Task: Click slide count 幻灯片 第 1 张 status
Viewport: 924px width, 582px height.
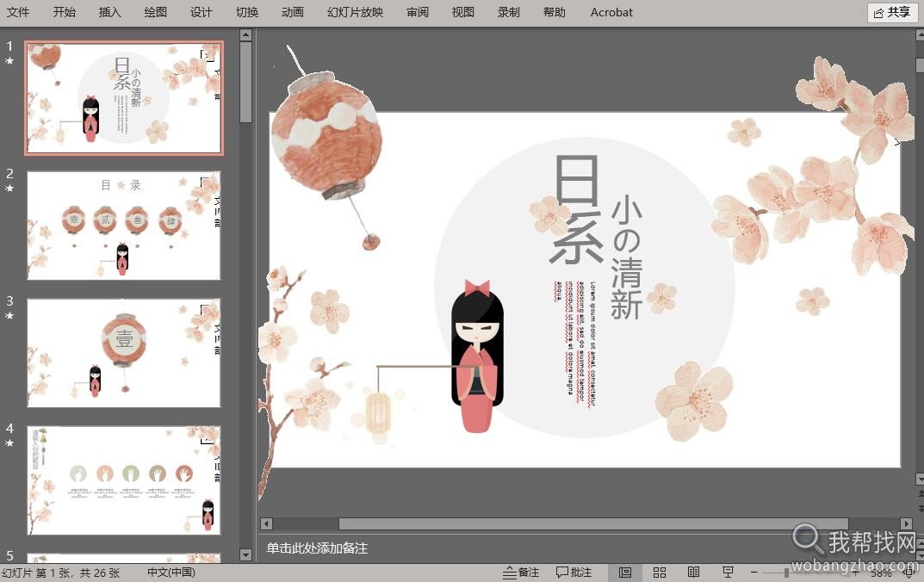Action: (60, 573)
